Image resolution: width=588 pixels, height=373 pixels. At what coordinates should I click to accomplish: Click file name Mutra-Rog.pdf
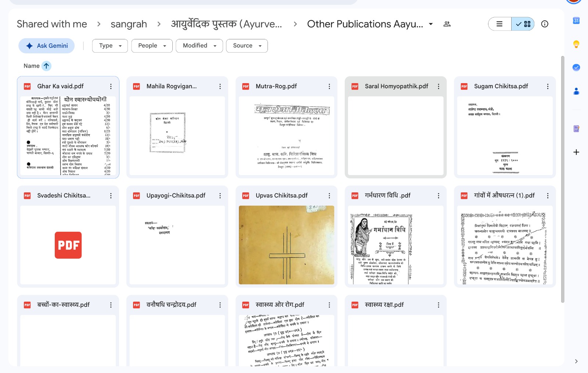coord(276,86)
